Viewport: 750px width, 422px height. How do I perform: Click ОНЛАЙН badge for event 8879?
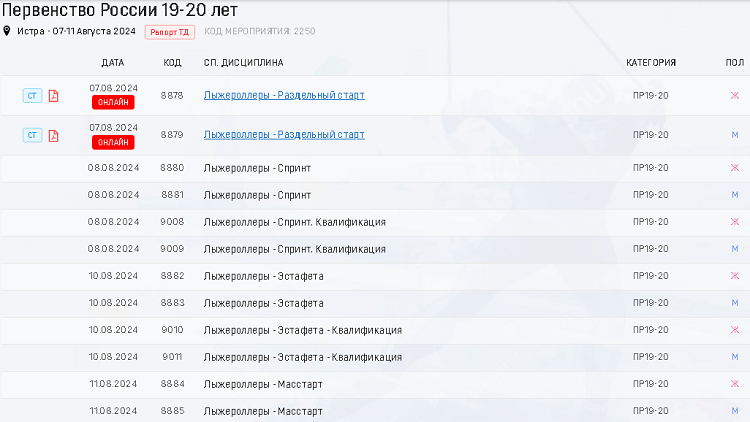tap(113, 143)
